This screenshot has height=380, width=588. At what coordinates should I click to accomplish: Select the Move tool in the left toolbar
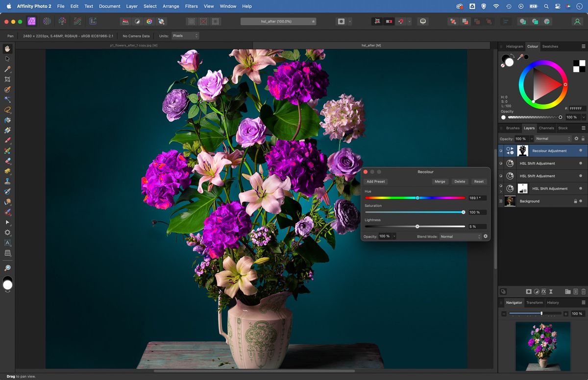coord(7,59)
